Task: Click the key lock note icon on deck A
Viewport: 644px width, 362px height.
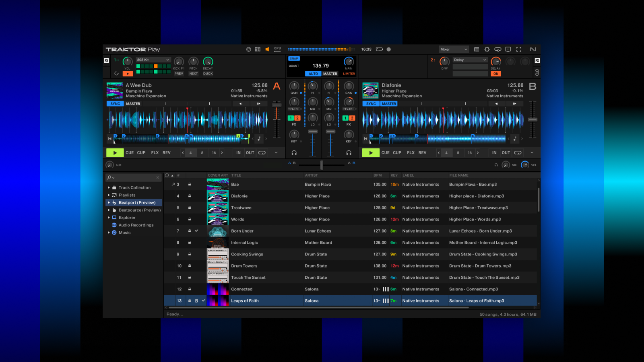Action: (259, 139)
